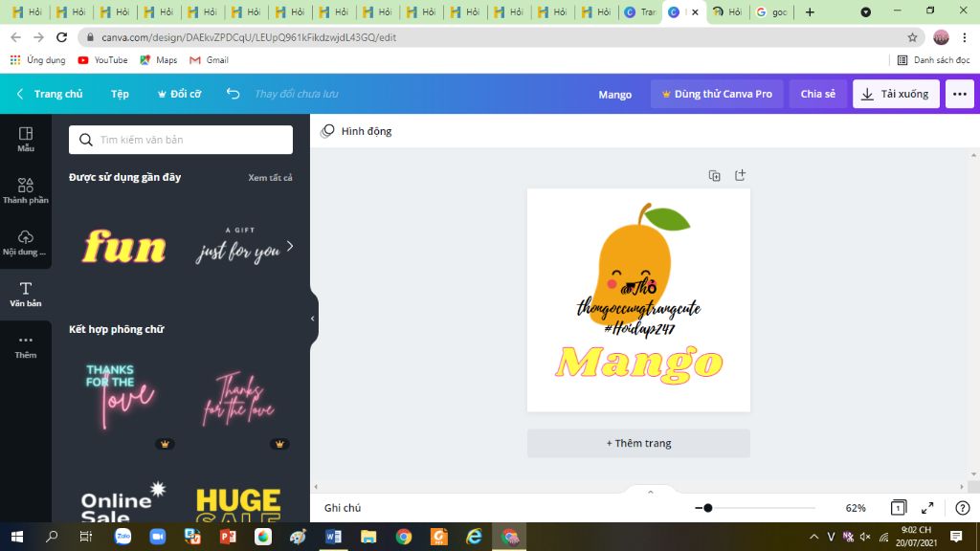Select the just for you text style
This screenshot has width=980, height=551.
(x=237, y=246)
